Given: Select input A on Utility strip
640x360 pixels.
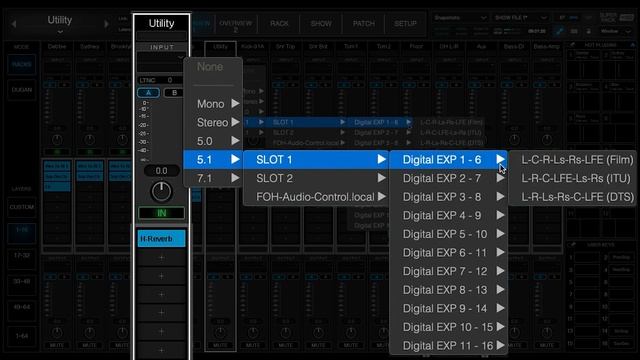Looking at the screenshot, I should (x=148, y=93).
